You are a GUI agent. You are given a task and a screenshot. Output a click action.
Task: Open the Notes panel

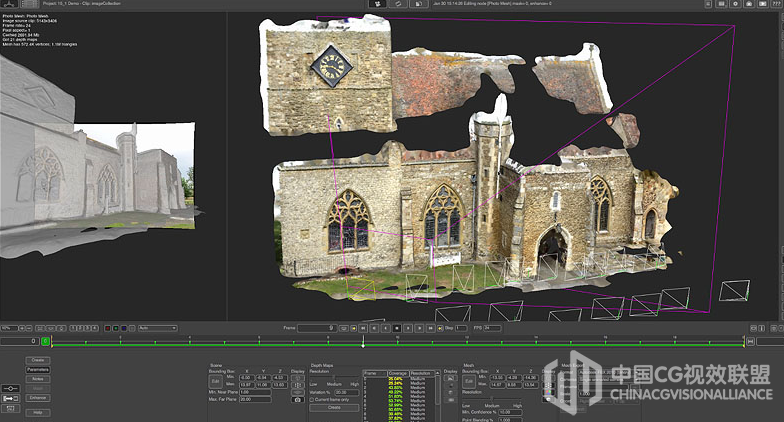[x=38, y=379]
